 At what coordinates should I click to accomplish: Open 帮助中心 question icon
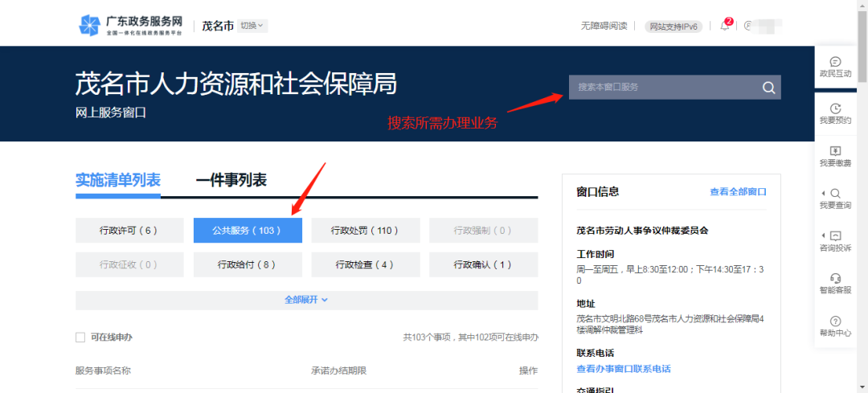[835, 326]
